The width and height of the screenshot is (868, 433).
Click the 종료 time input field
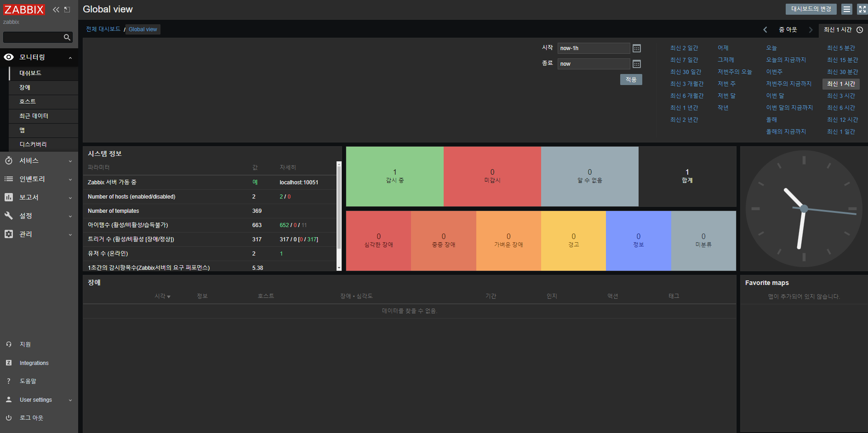tap(594, 64)
